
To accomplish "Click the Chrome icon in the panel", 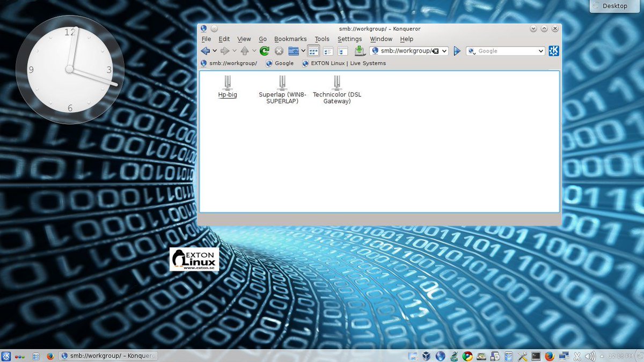I will coord(468,356).
